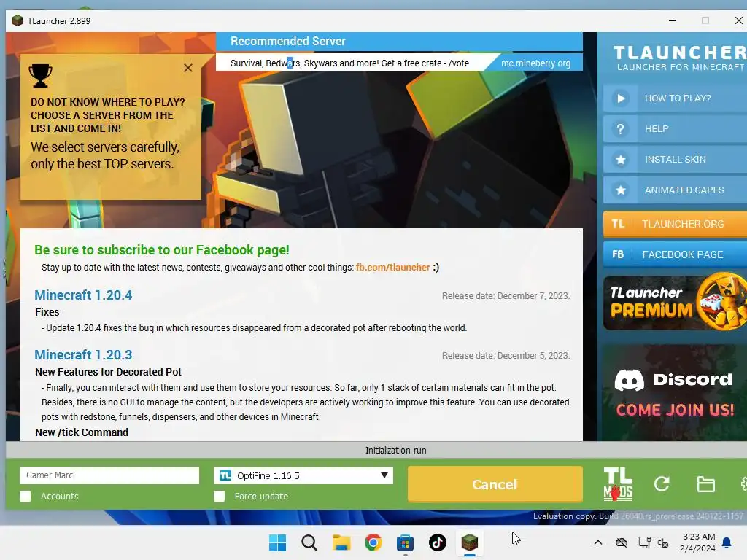This screenshot has height=560, width=747.
Task: Click the Gamer Marci username field
Action: [109, 475]
